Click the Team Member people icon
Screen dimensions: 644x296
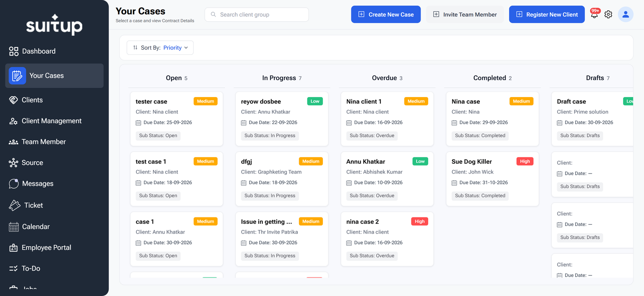pyautogui.click(x=14, y=142)
